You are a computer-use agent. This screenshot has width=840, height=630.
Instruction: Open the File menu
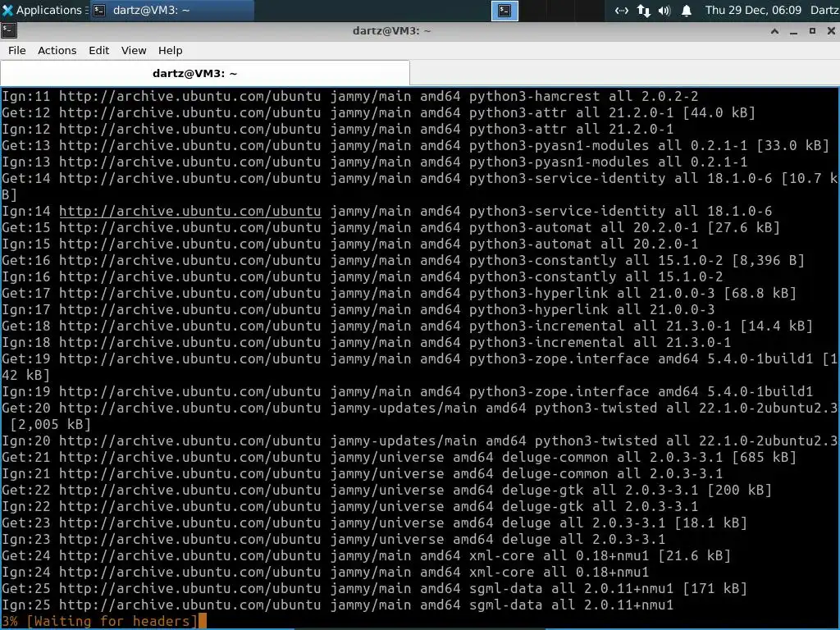coord(16,50)
